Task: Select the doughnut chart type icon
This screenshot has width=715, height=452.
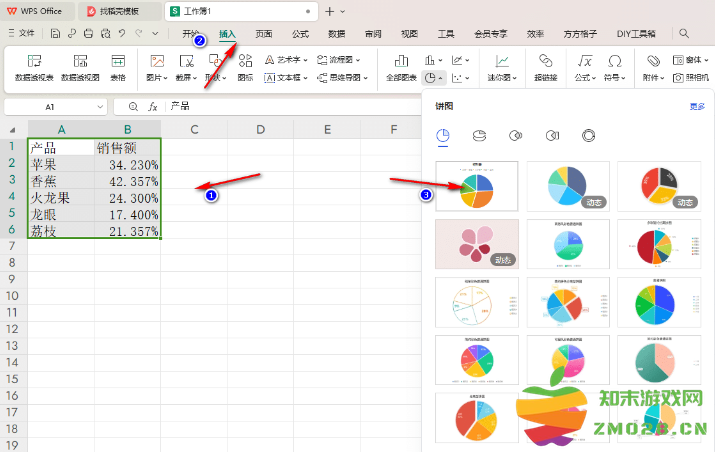Action: click(x=589, y=135)
